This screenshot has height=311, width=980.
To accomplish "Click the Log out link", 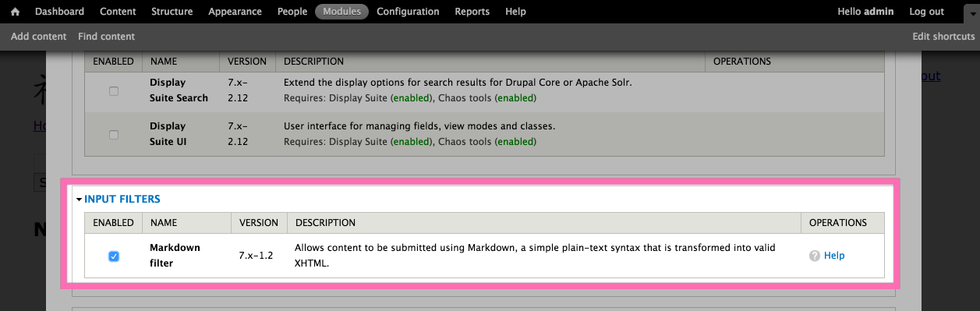I will pyautogui.click(x=926, y=12).
